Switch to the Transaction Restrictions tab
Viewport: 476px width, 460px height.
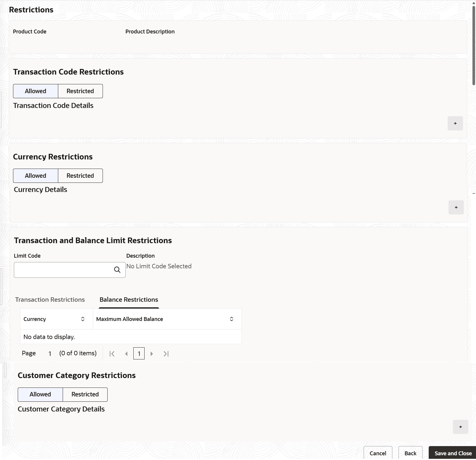pos(50,299)
